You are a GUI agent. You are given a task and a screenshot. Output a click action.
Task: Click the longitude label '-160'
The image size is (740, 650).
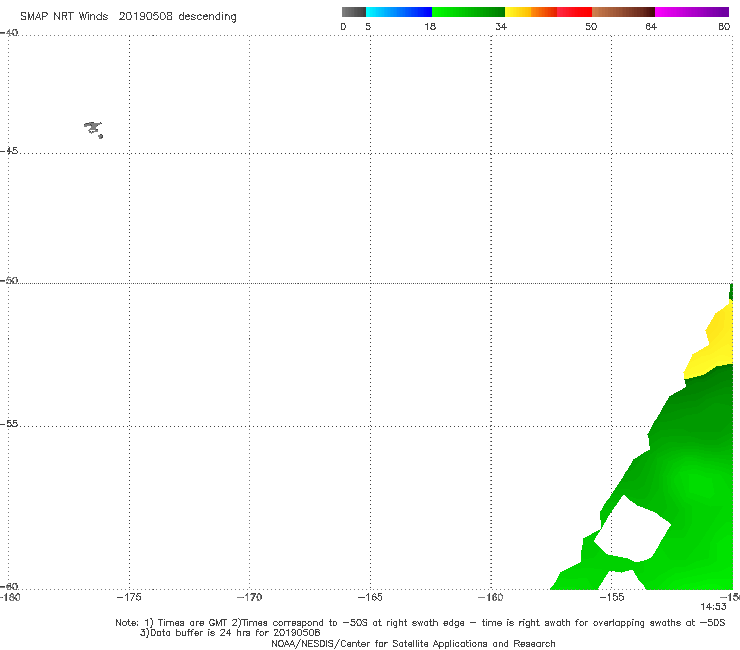[491, 597]
